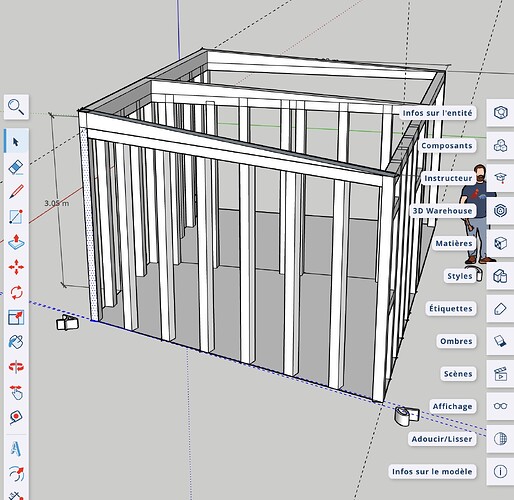The width and height of the screenshot is (514, 500).
Task: Pick the Paint Bucket tool
Action: click(16, 342)
